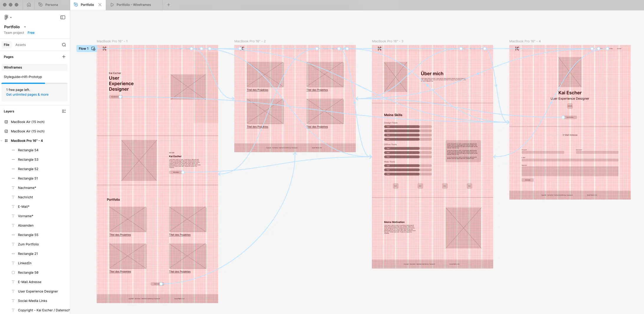
Task: Click the Get unlimited pages & more link
Action: (x=27, y=94)
